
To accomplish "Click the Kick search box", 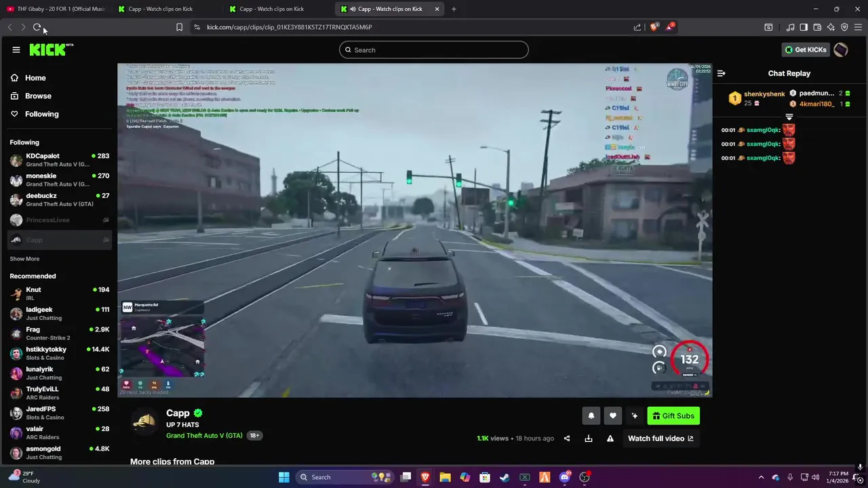I will pos(434,49).
